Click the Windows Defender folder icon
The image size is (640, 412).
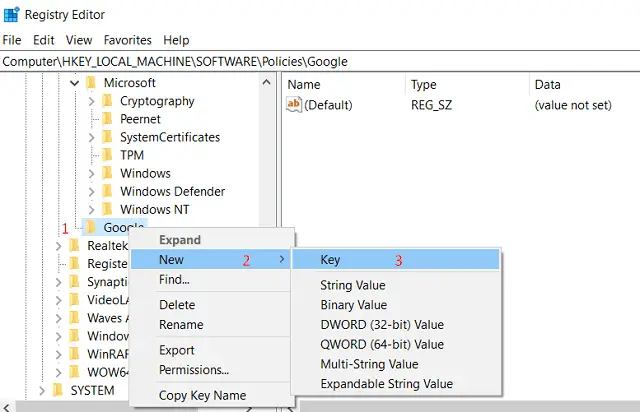107,191
